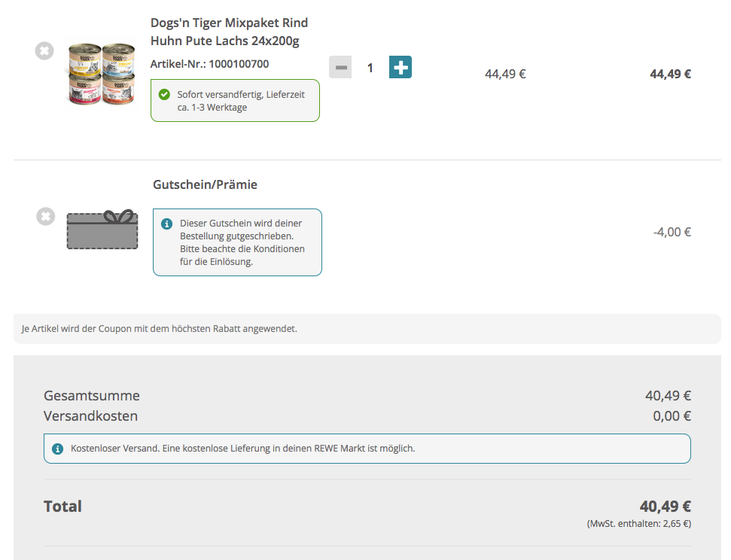This screenshot has height=560, width=731.
Task: Click the info icon beside Kostenloser Versand
Action: coord(57,449)
